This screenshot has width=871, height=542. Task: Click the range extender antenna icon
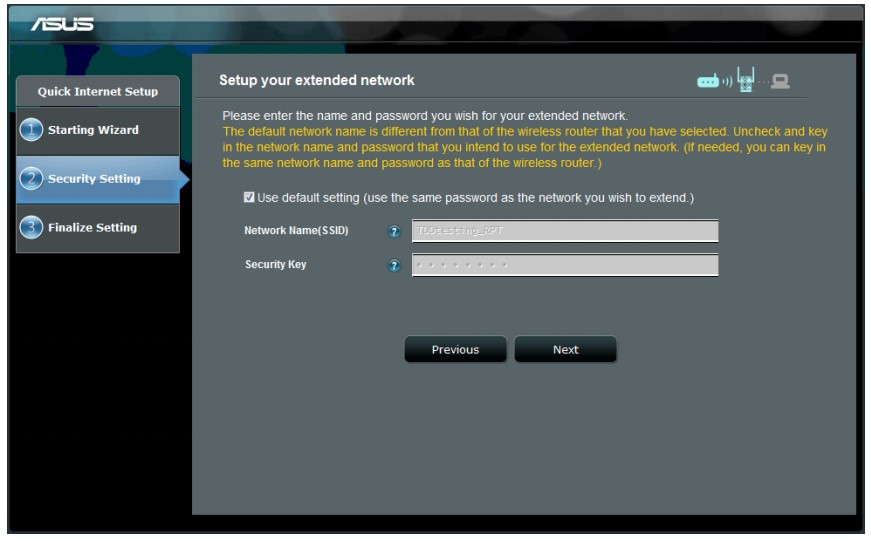(x=745, y=79)
